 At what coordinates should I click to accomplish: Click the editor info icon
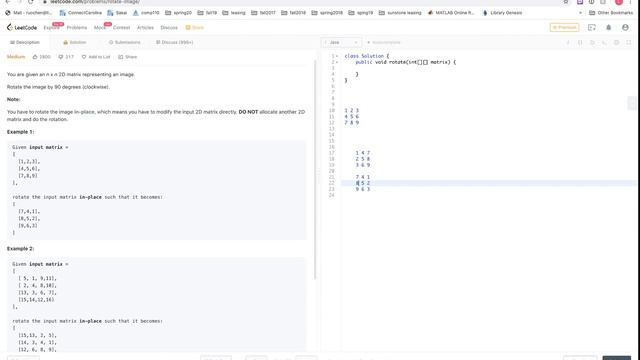click(568, 42)
